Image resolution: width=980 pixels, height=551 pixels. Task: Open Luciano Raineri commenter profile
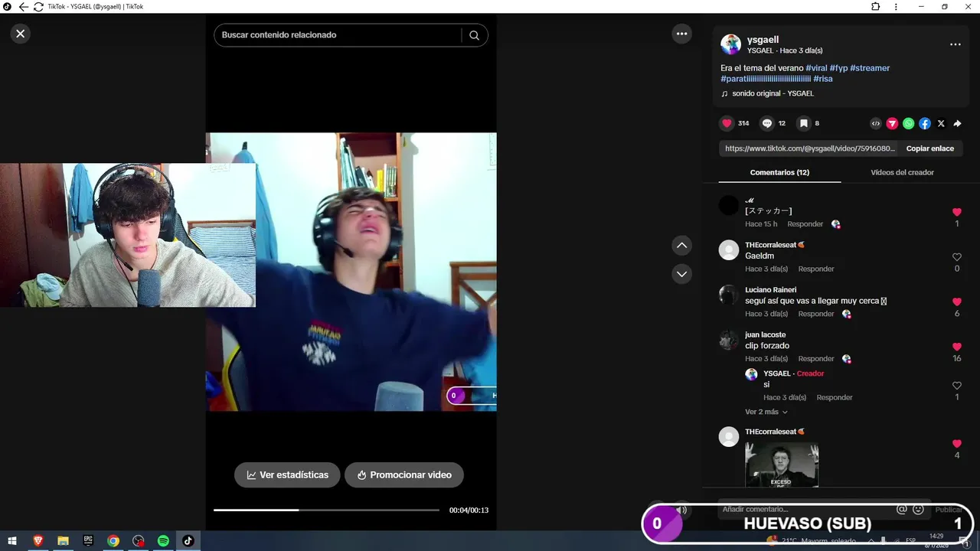(x=770, y=290)
